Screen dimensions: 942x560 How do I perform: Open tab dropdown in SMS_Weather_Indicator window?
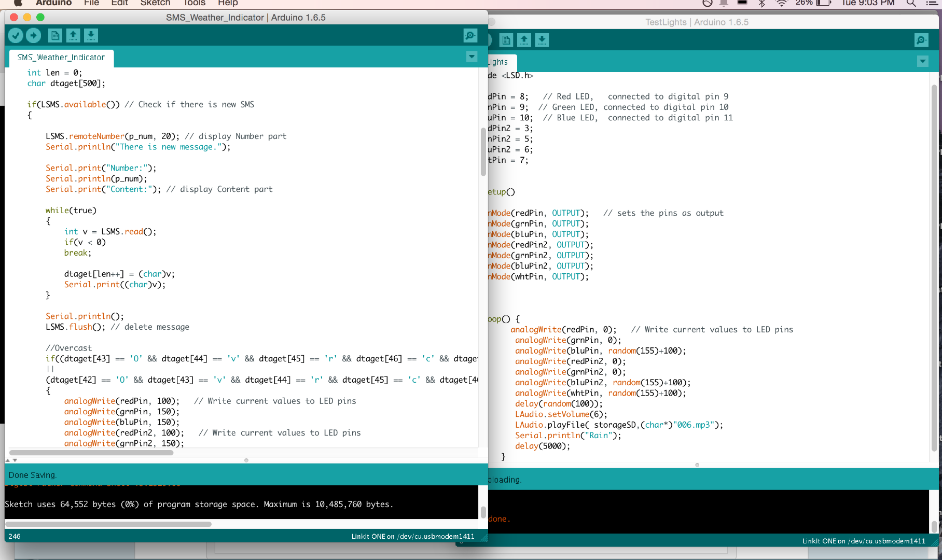[x=472, y=57]
